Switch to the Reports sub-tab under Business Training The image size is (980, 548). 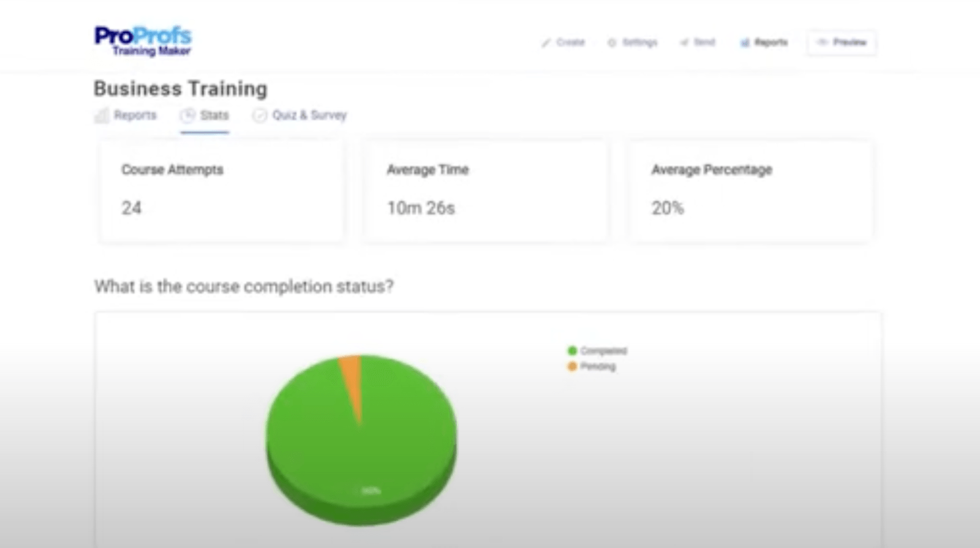coord(135,115)
